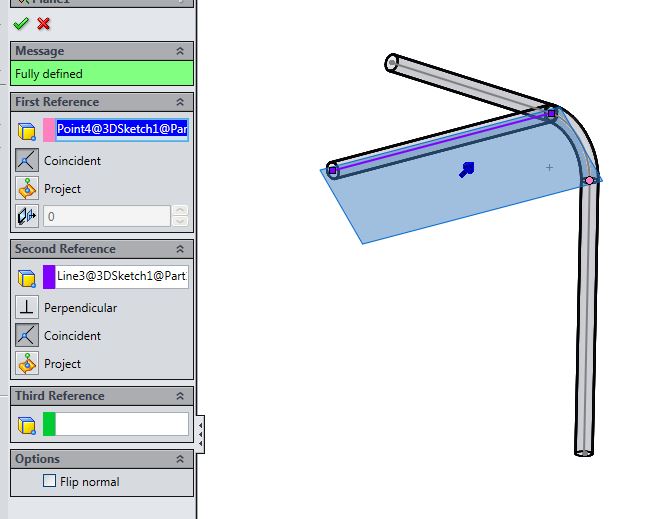The width and height of the screenshot is (668, 519).
Task: Collapse the Message section
Action: [x=180, y=51]
